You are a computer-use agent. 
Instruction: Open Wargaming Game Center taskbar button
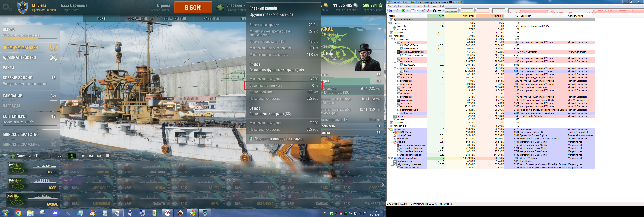167,213
